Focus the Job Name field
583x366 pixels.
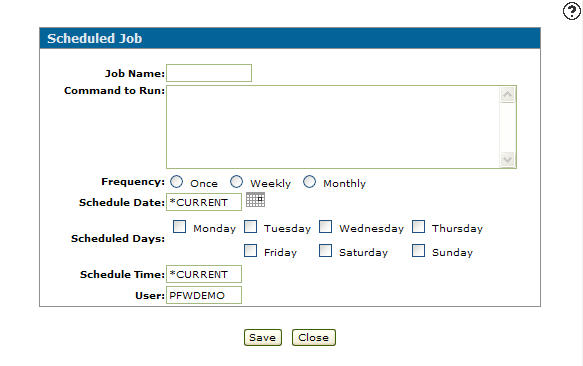[x=209, y=73]
